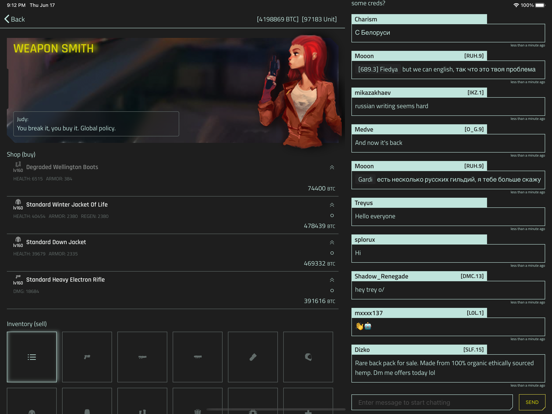
Task: Send the chat message with SEND button
Action: pyautogui.click(x=532, y=402)
